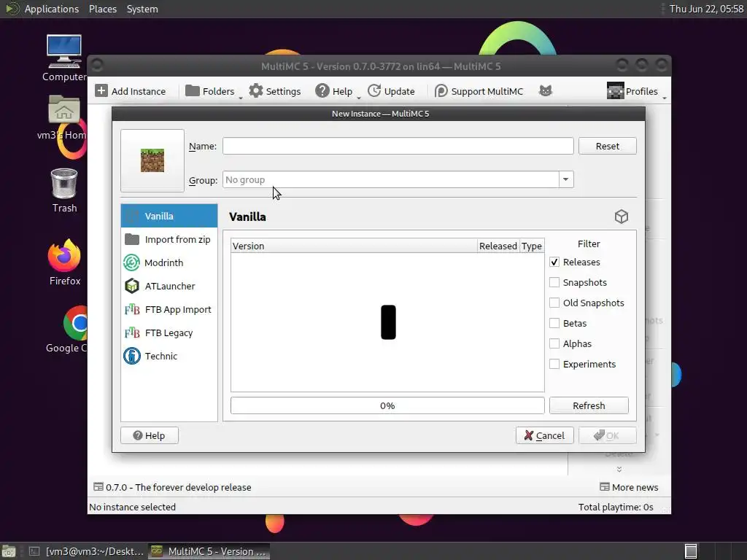Open 0.7.0 forever develop release news

click(x=178, y=487)
